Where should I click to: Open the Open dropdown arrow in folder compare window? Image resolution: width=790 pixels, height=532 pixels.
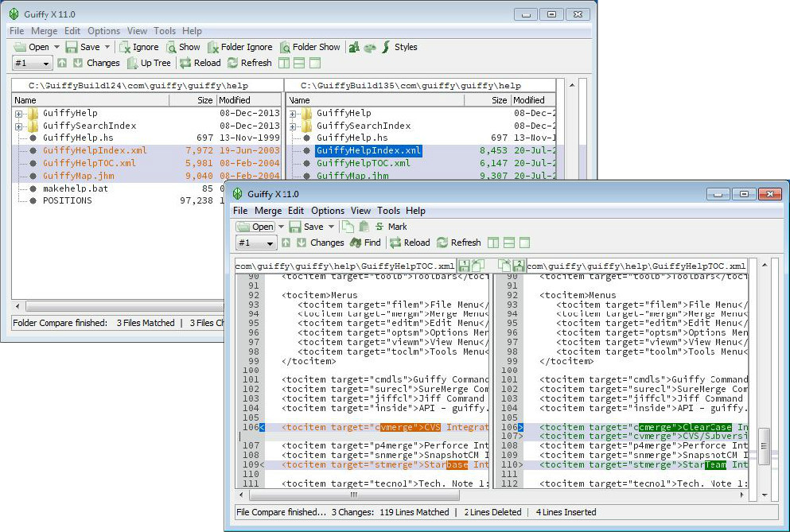click(x=56, y=47)
